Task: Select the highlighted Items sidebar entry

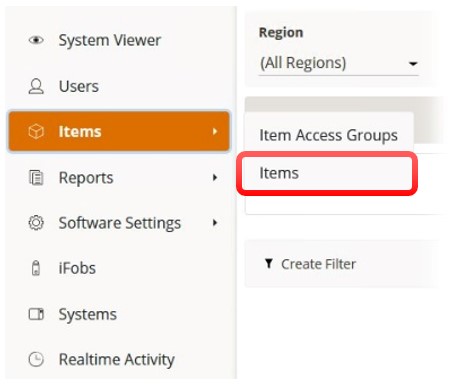Action: pyautogui.click(x=119, y=131)
